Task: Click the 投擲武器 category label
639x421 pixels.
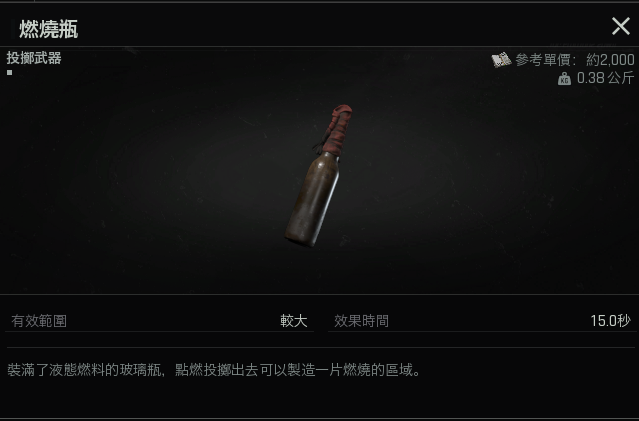Action: [34, 58]
